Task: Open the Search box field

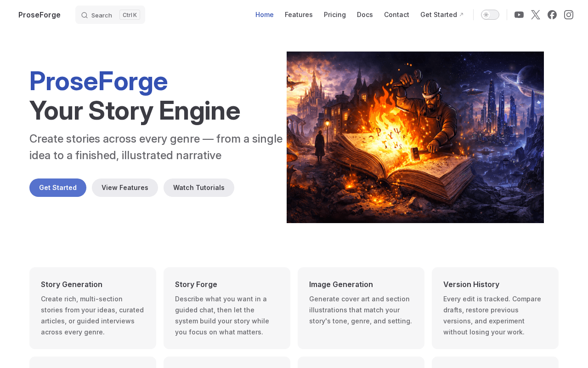Action: 110,15
